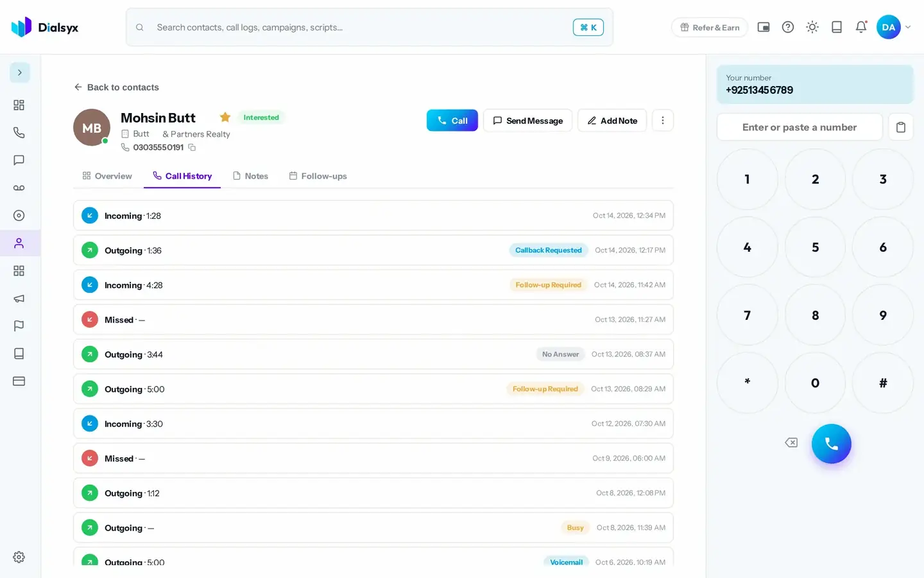Focus the search contacts input field
The height and width of the screenshot is (578, 924).
(370, 27)
